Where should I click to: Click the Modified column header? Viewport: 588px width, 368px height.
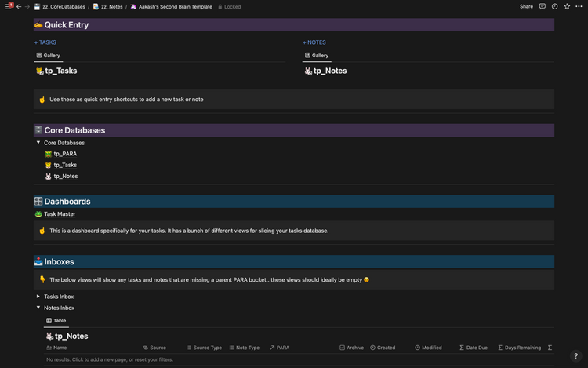pos(428,348)
